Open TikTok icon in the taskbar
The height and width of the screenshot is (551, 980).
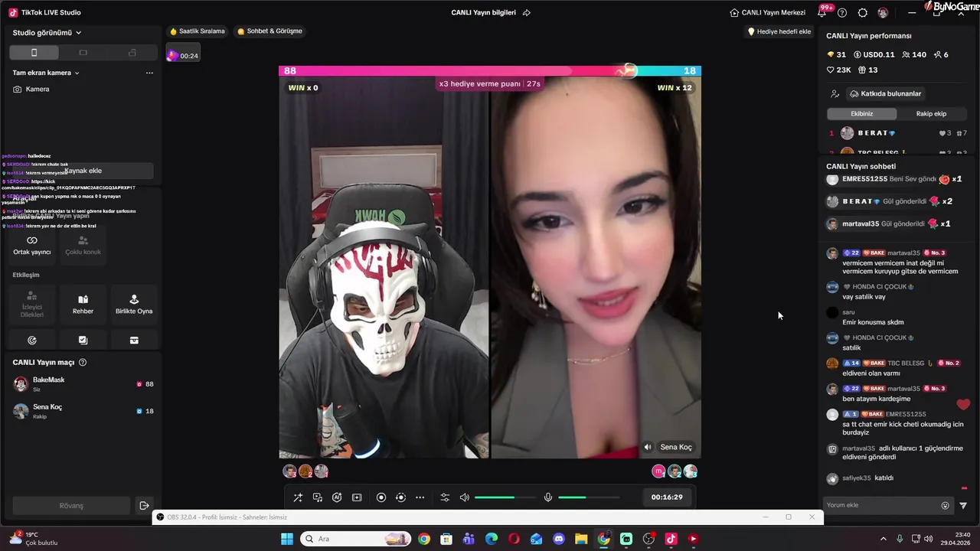pyautogui.click(x=671, y=539)
